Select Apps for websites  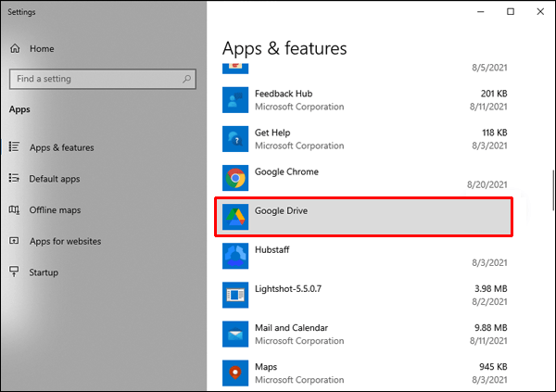(x=65, y=241)
